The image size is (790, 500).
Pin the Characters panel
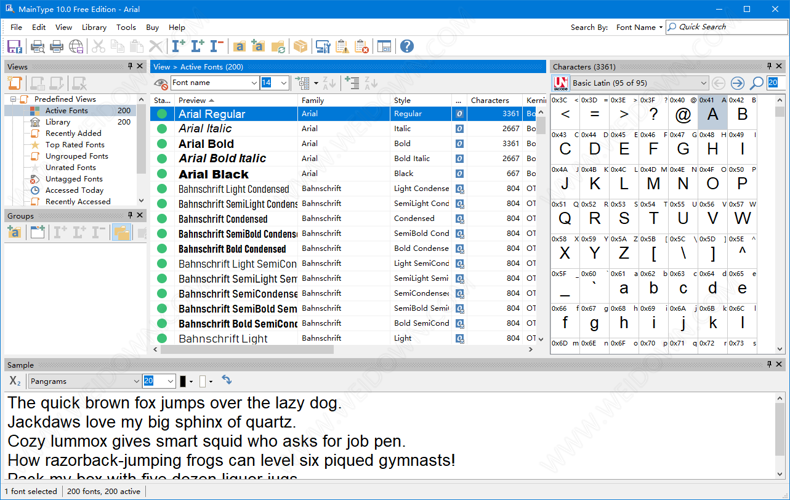(x=769, y=66)
